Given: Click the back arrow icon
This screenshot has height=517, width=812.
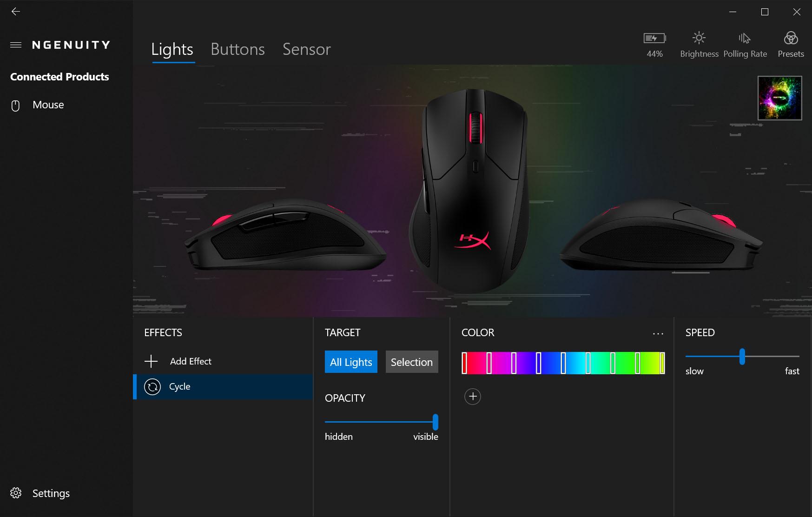Looking at the screenshot, I should [16, 12].
